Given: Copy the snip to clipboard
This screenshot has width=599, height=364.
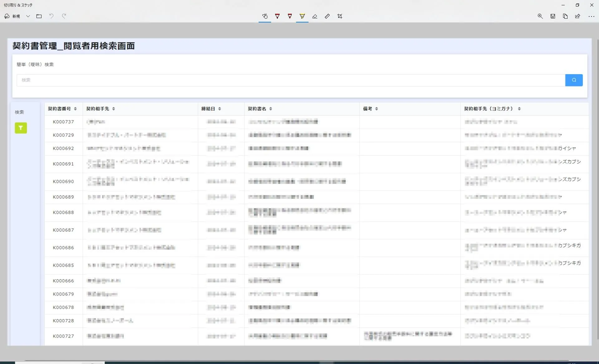Looking at the screenshot, I should (565, 16).
